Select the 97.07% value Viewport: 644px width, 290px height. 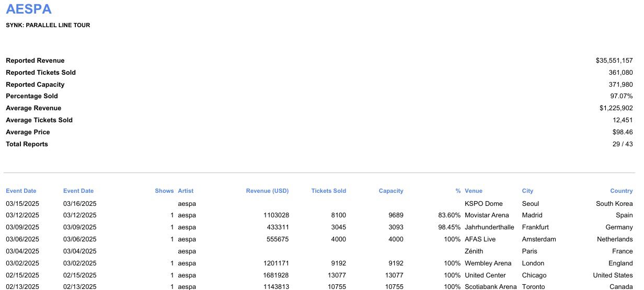(x=622, y=96)
